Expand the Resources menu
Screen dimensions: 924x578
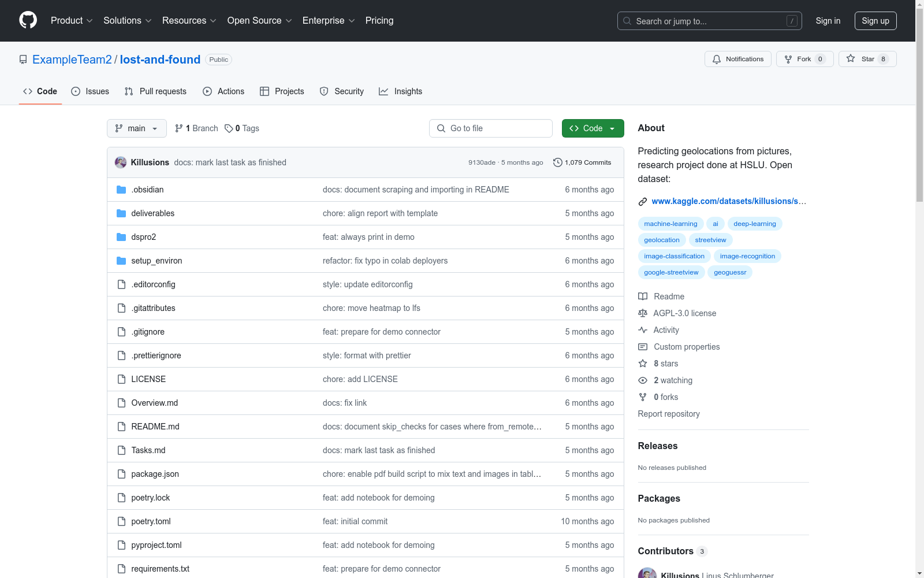(189, 21)
